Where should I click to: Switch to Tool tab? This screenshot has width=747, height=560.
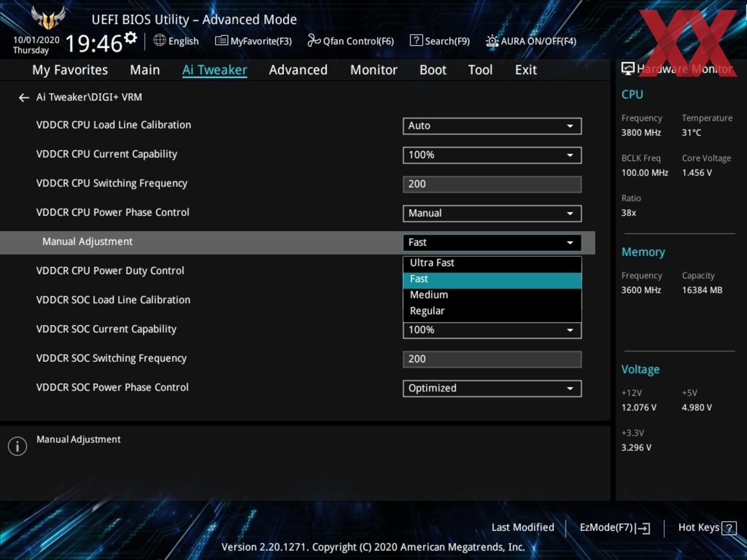pos(480,70)
